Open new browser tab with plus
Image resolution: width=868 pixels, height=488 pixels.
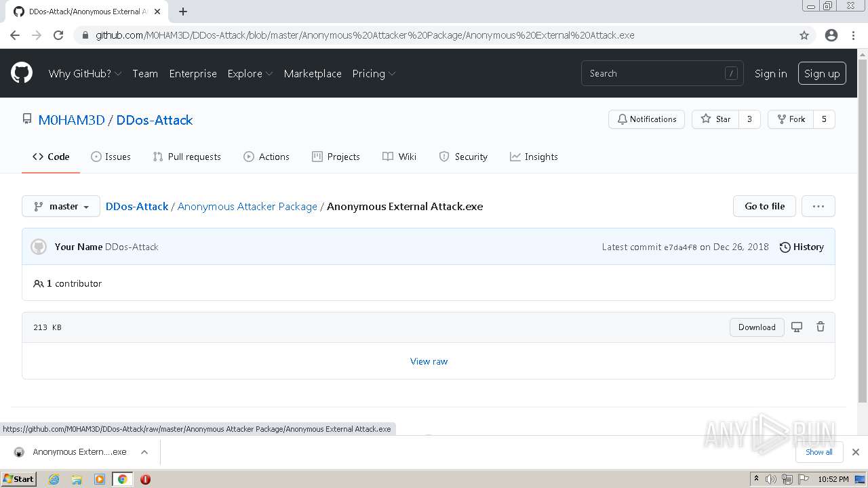(x=182, y=12)
